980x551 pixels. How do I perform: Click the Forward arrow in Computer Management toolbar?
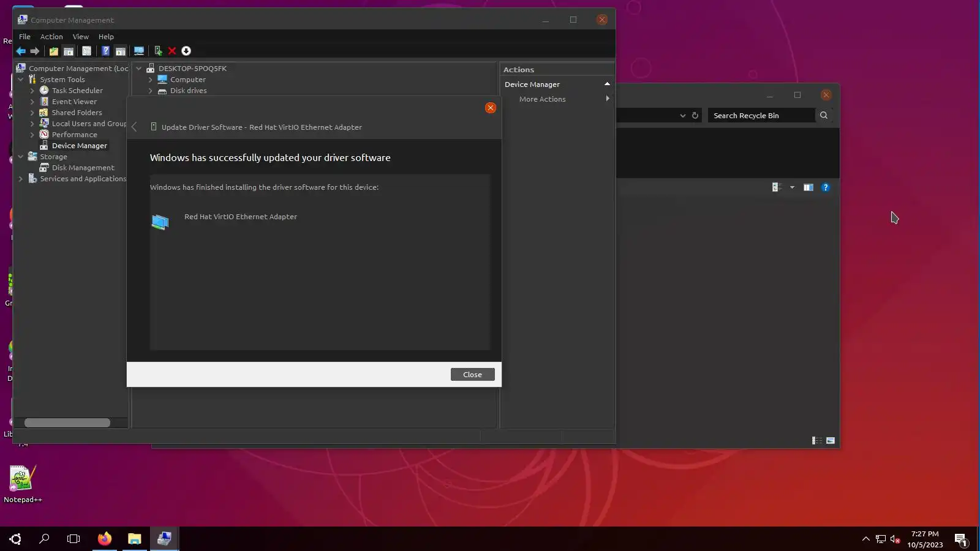35,51
